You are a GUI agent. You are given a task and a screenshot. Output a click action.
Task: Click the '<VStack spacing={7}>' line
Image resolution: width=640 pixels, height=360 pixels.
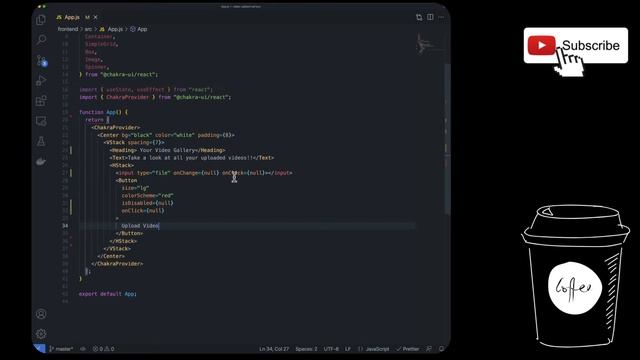[x=134, y=142]
